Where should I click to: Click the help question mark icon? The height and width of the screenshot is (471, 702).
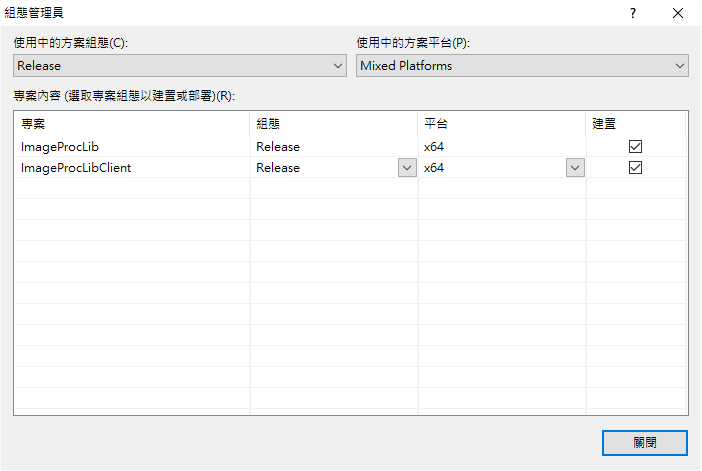(x=633, y=13)
